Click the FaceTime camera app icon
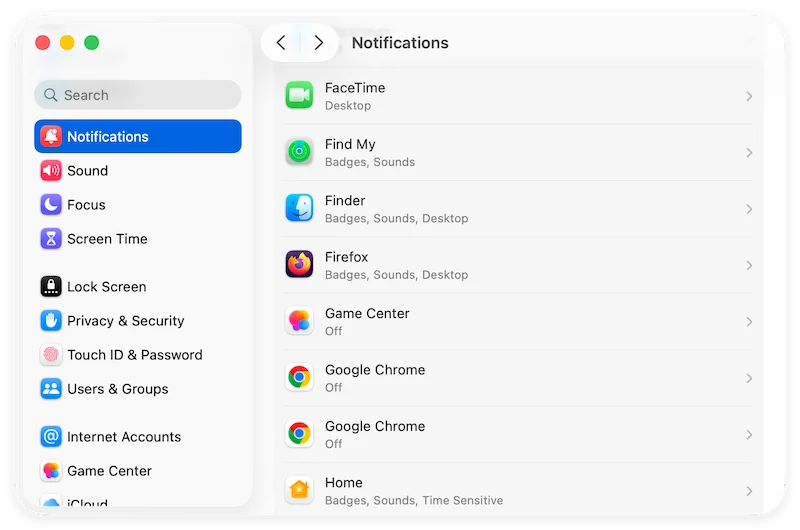The height and width of the screenshot is (530, 800). [x=299, y=95]
